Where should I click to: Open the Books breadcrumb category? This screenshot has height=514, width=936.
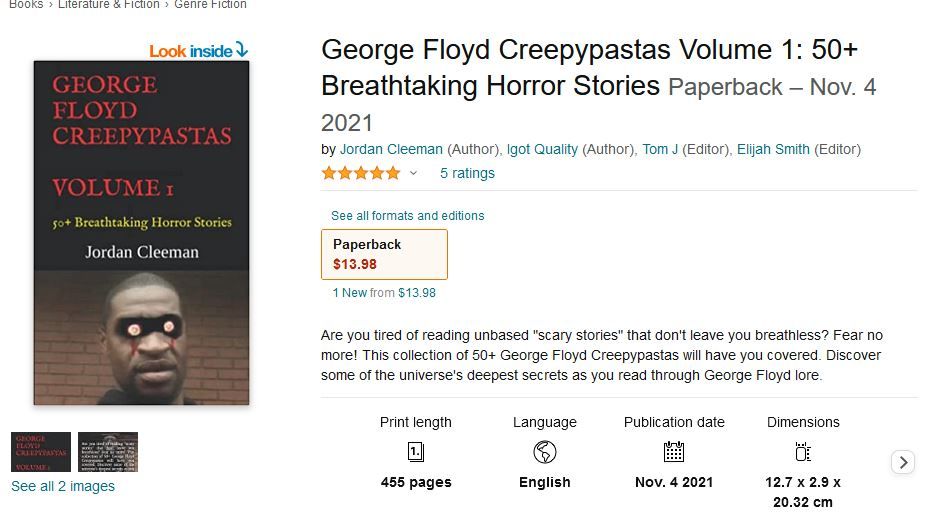click(x=26, y=4)
